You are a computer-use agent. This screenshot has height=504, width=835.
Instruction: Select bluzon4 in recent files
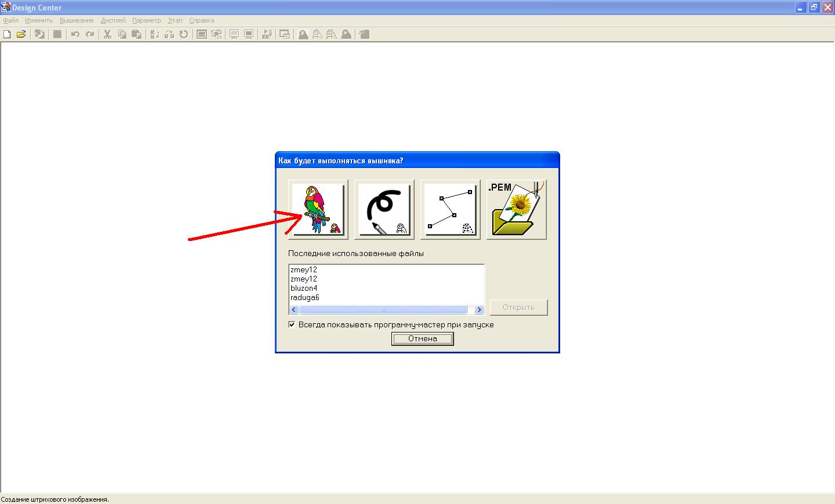[x=304, y=288]
